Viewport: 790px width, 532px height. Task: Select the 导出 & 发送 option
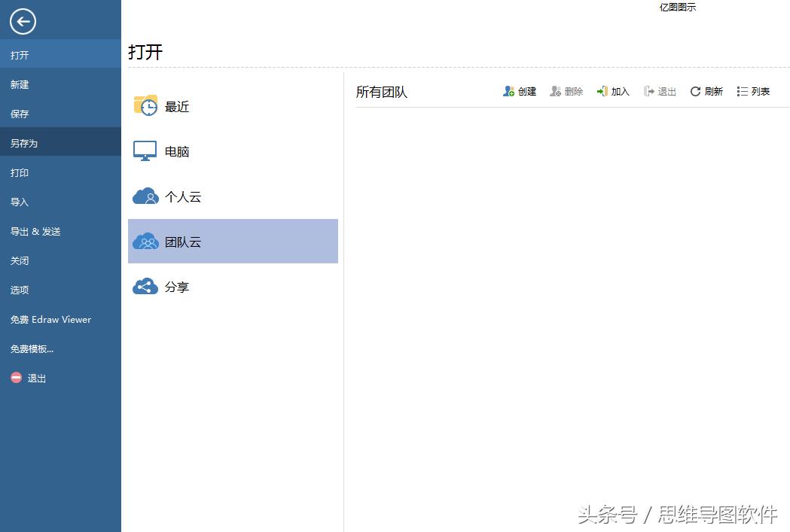tap(34, 231)
